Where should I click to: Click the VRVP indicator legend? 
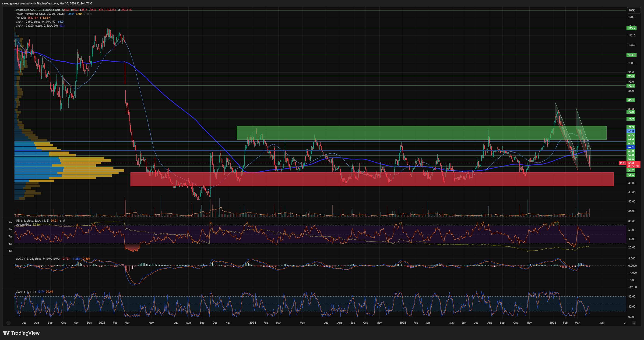[x=40, y=14]
